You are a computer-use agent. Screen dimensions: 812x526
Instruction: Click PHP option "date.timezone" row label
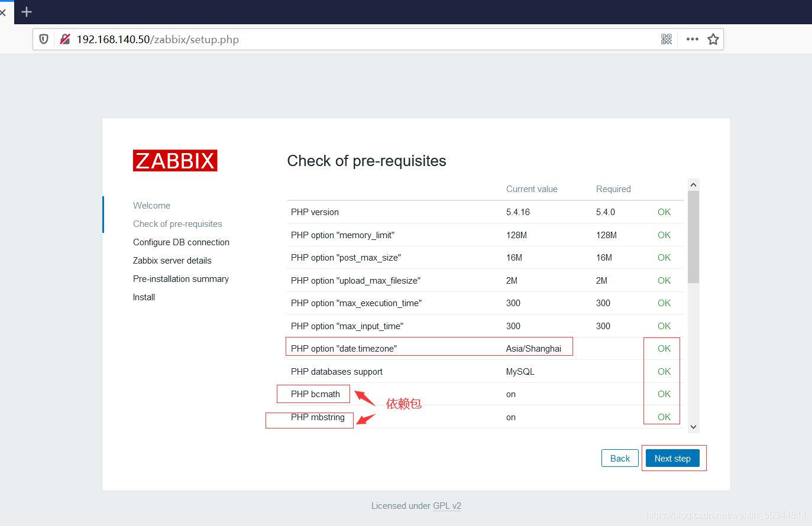[344, 349]
